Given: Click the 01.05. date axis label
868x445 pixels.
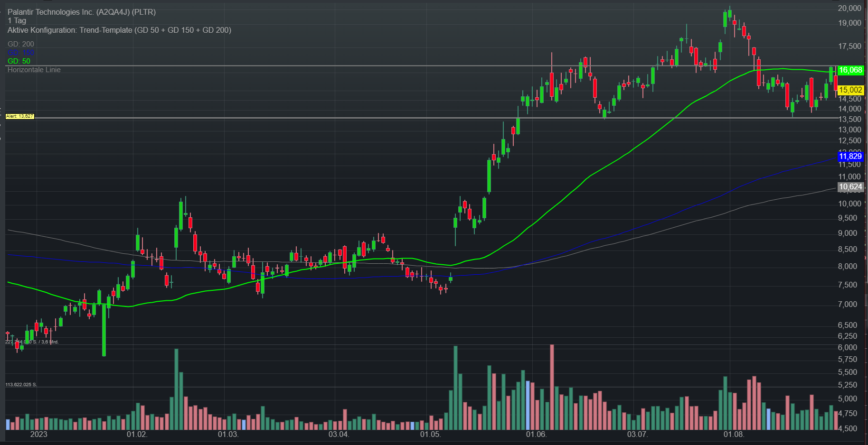Looking at the screenshot, I should coord(430,434).
